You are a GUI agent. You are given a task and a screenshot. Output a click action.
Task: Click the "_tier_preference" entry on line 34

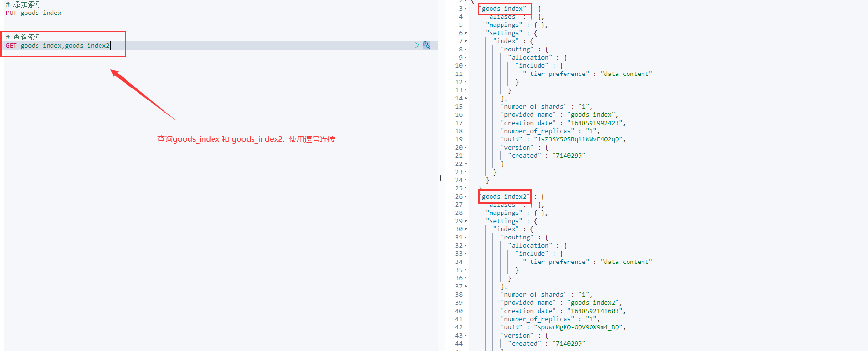point(587,262)
